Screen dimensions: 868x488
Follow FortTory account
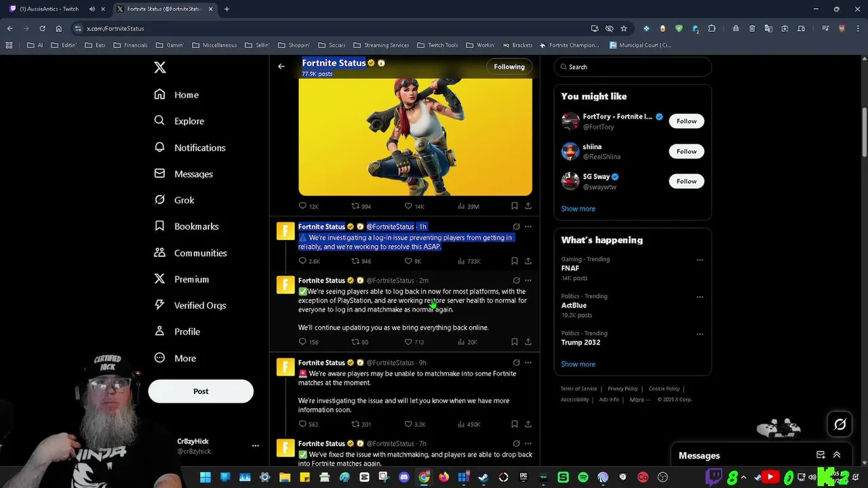tap(686, 121)
